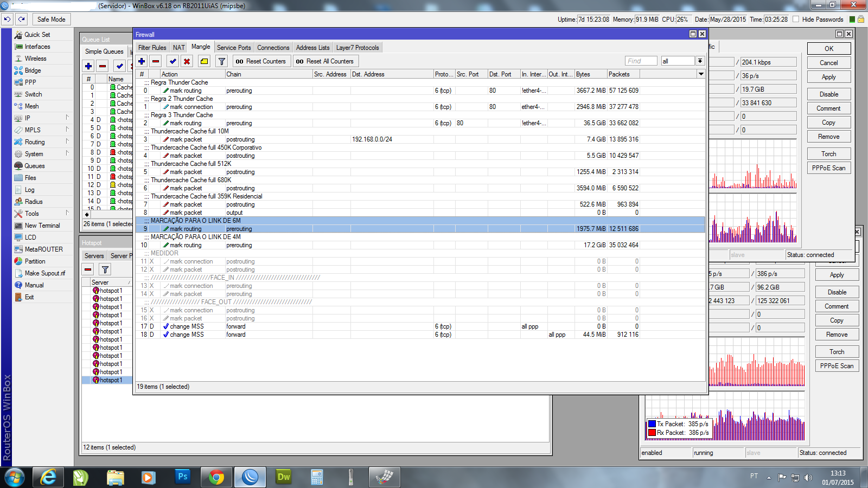Select the 'Thundercache Cache full 10M' comment row
Screen dimensions: 868x488
pyautogui.click(x=420, y=131)
